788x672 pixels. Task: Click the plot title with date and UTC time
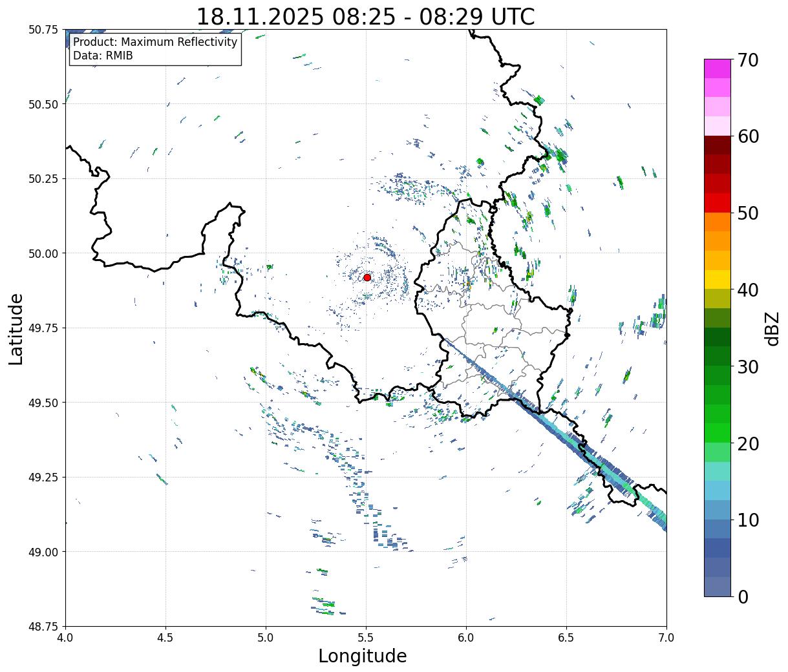click(x=365, y=16)
